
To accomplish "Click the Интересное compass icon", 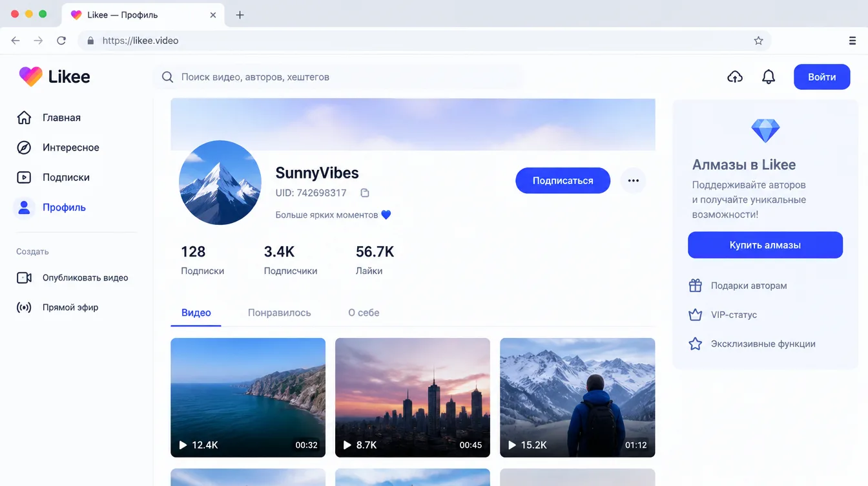I will (x=24, y=147).
